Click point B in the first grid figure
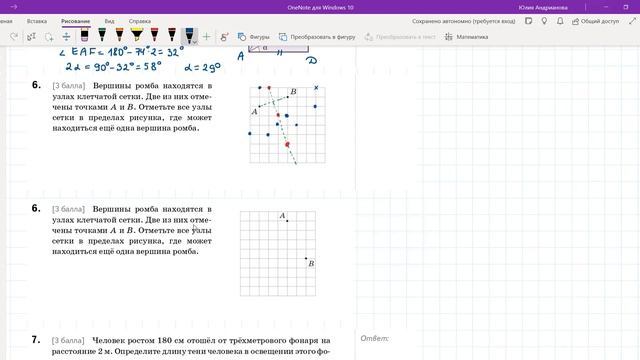640x360 pixels. point(288,97)
